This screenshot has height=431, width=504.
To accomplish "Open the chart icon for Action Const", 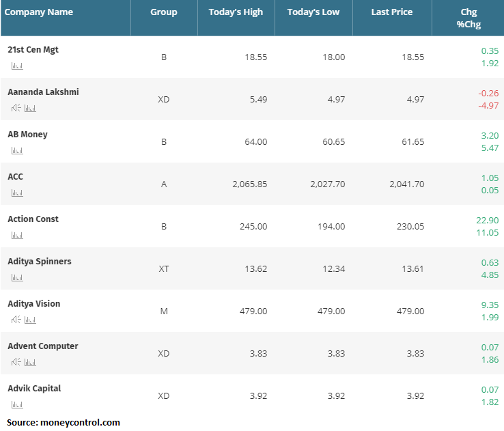I will click(x=17, y=235).
